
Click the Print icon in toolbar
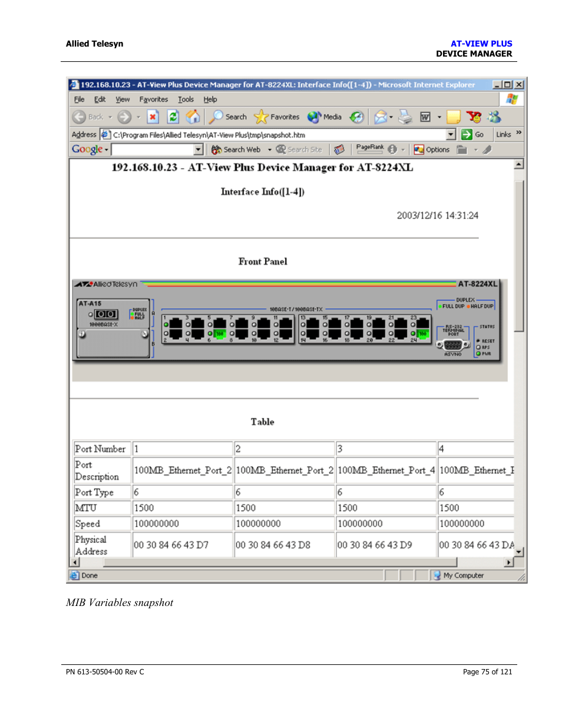click(405, 117)
